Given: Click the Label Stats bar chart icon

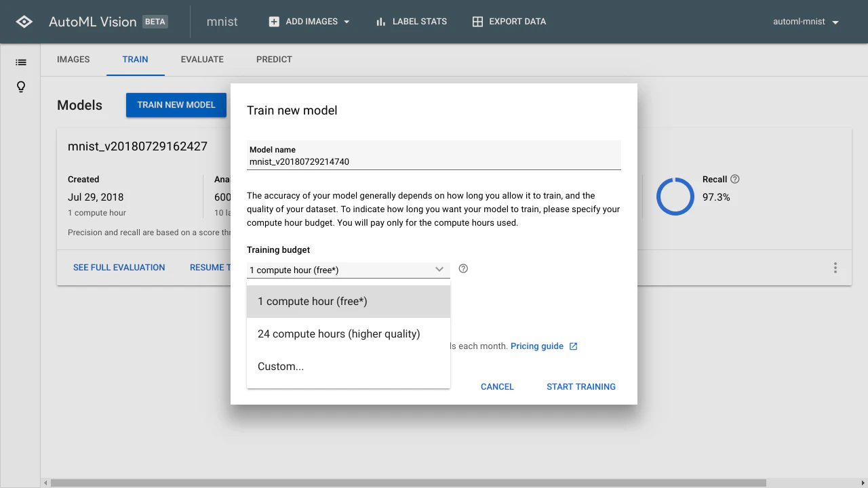Looking at the screenshot, I should pos(380,22).
